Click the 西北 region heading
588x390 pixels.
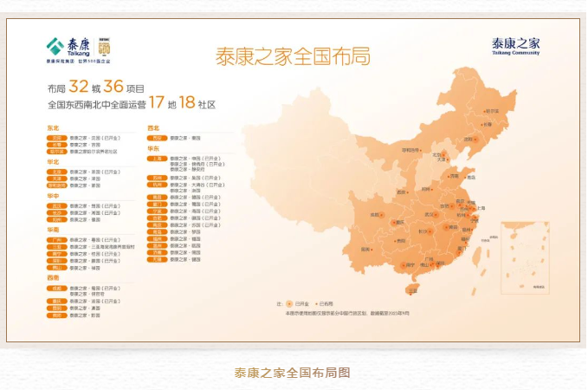click(x=153, y=128)
